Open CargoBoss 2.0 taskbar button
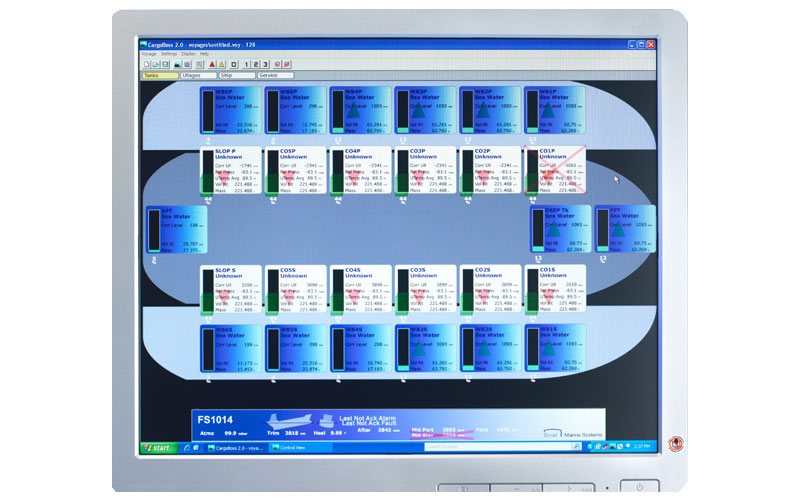Image resolution: width=800 pixels, height=500 pixels. 236,447
